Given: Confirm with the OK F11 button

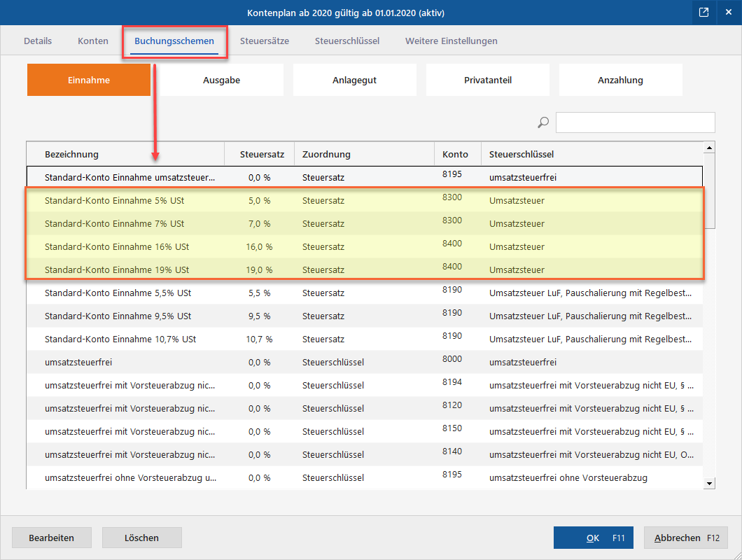Looking at the screenshot, I should click(594, 538).
